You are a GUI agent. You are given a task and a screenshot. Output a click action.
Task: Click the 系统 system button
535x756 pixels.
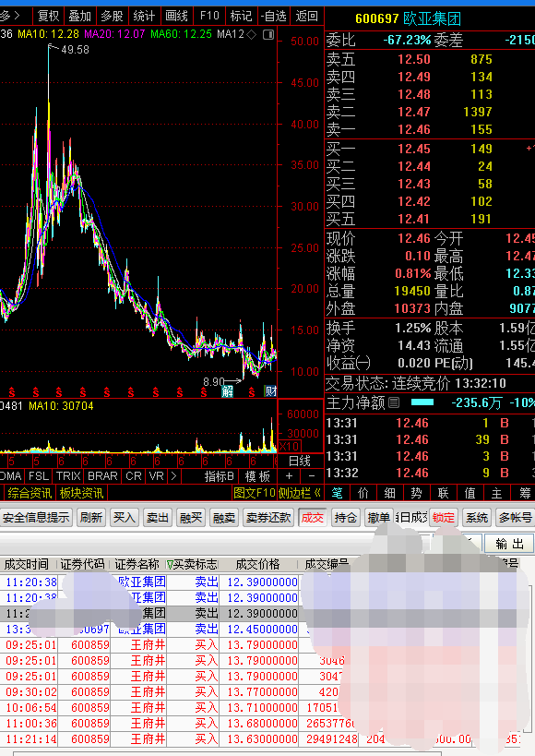pyautogui.click(x=477, y=518)
